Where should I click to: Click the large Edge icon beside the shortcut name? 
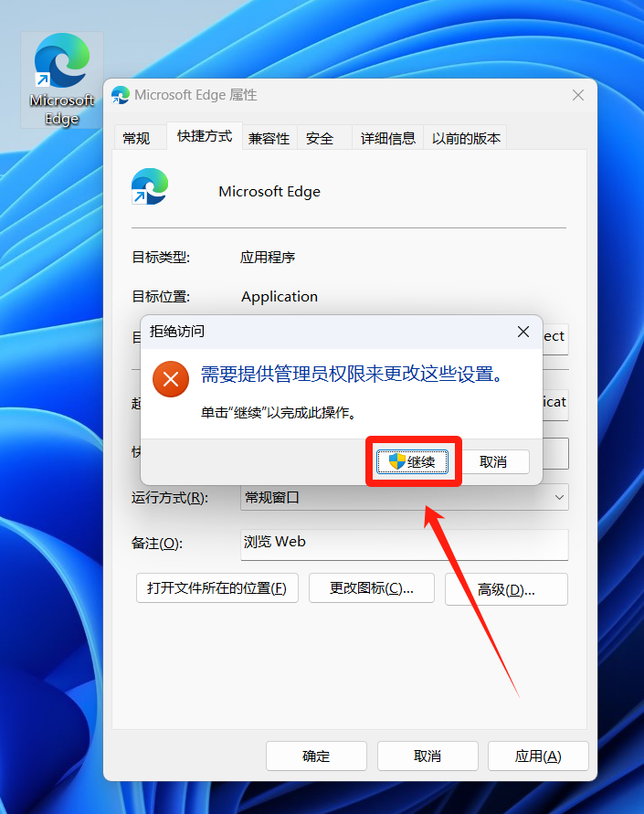tap(150, 186)
